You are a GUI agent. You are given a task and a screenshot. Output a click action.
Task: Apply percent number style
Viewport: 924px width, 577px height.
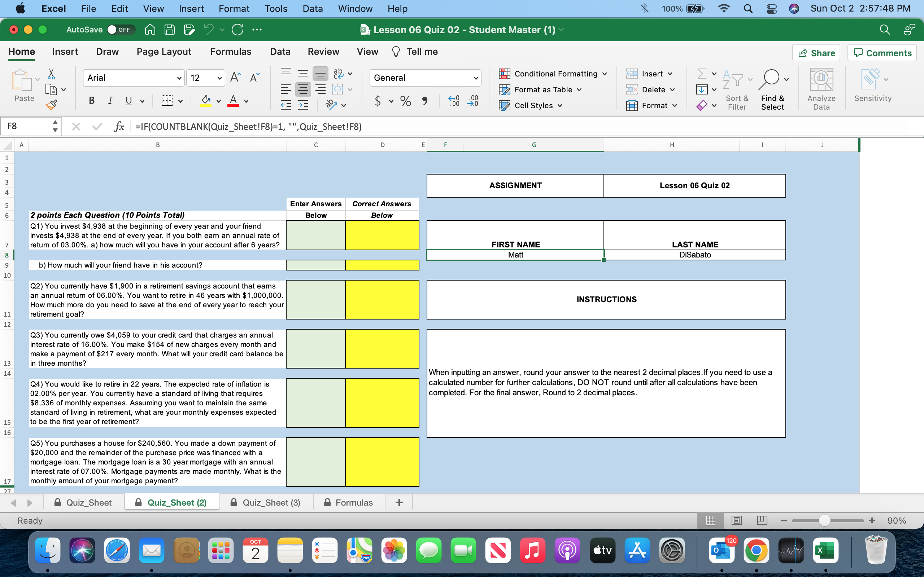point(405,101)
